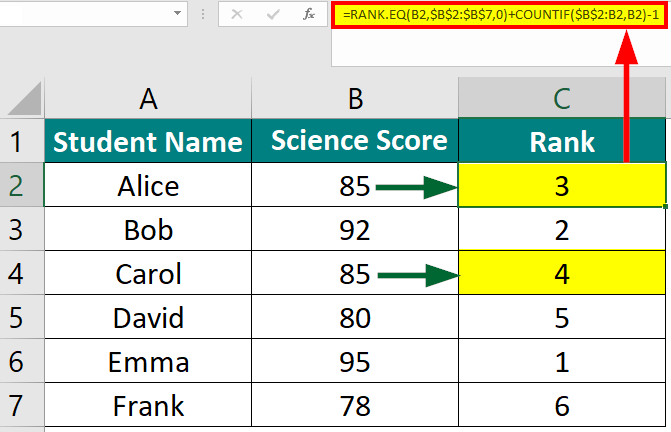Click David's science score 80
Viewport: 671px width, 432px height.
[x=355, y=317]
